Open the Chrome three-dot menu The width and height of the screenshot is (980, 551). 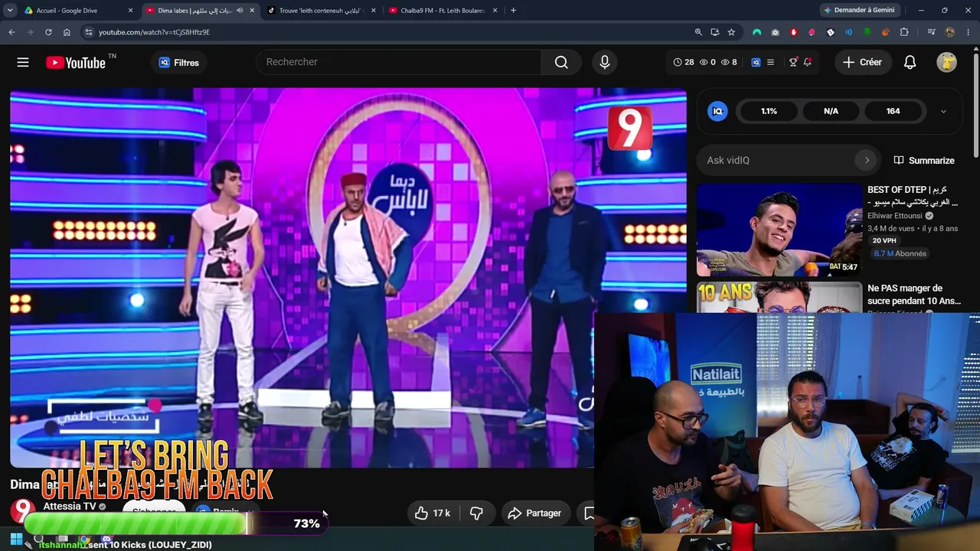[968, 32]
